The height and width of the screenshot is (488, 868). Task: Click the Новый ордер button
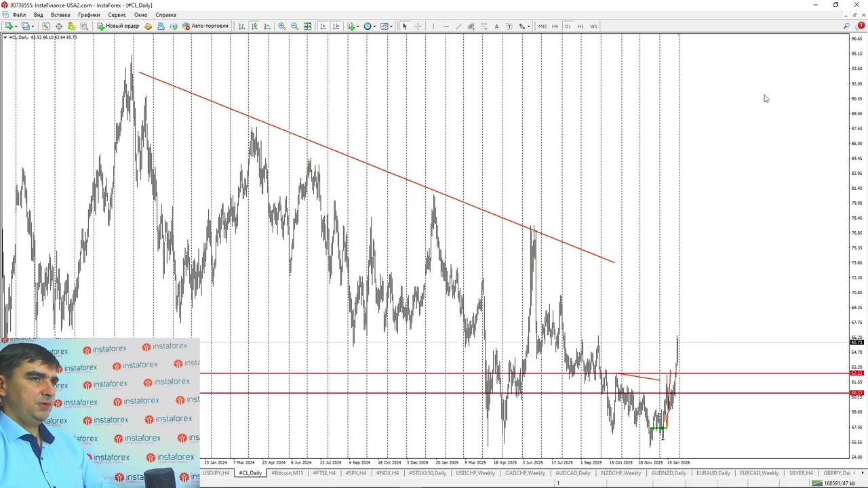point(118,26)
